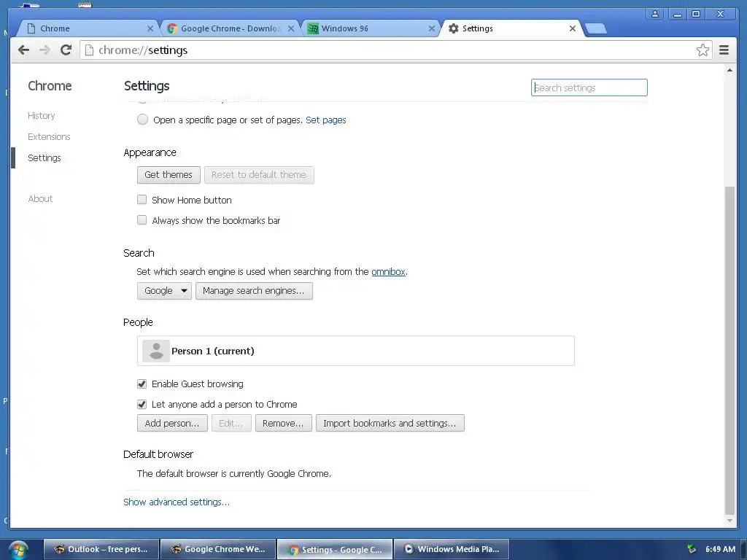Click the Edit person button
This screenshot has width=747, height=560.
(x=231, y=424)
